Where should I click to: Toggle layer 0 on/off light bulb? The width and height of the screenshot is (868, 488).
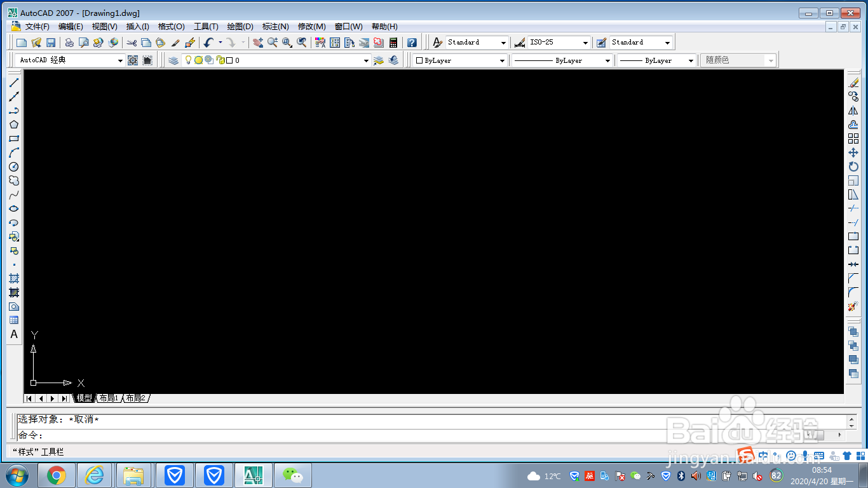(x=188, y=60)
